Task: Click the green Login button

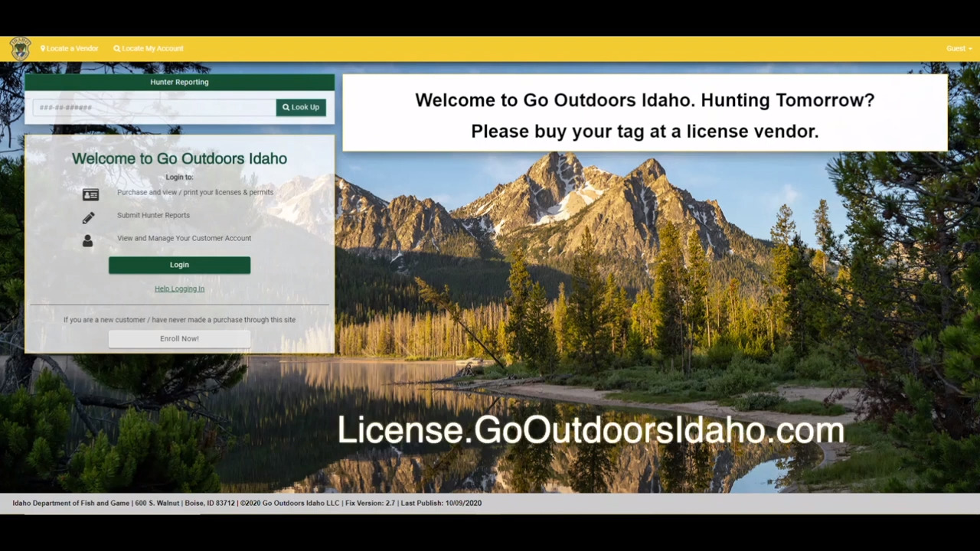Action: (179, 265)
